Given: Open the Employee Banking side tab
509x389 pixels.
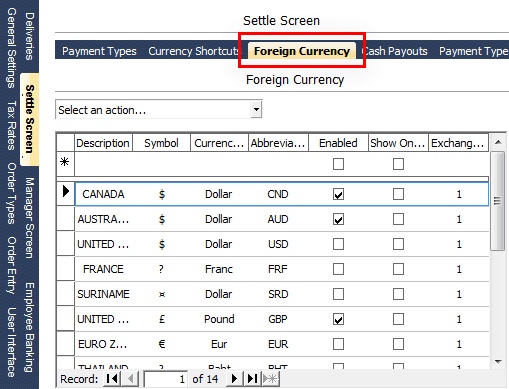Looking at the screenshot, I should point(29,327).
